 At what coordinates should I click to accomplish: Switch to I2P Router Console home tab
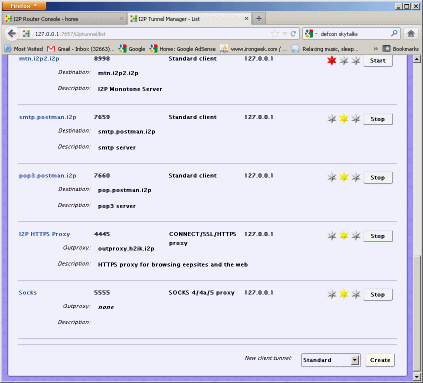click(64, 19)
